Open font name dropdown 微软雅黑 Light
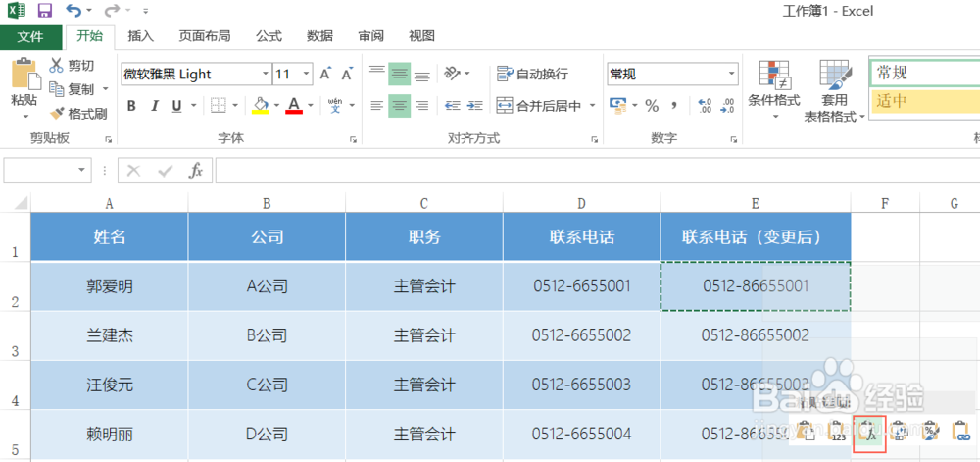This screenshot has height=462, width=980. pyautogui.click(x=265, y=74)
